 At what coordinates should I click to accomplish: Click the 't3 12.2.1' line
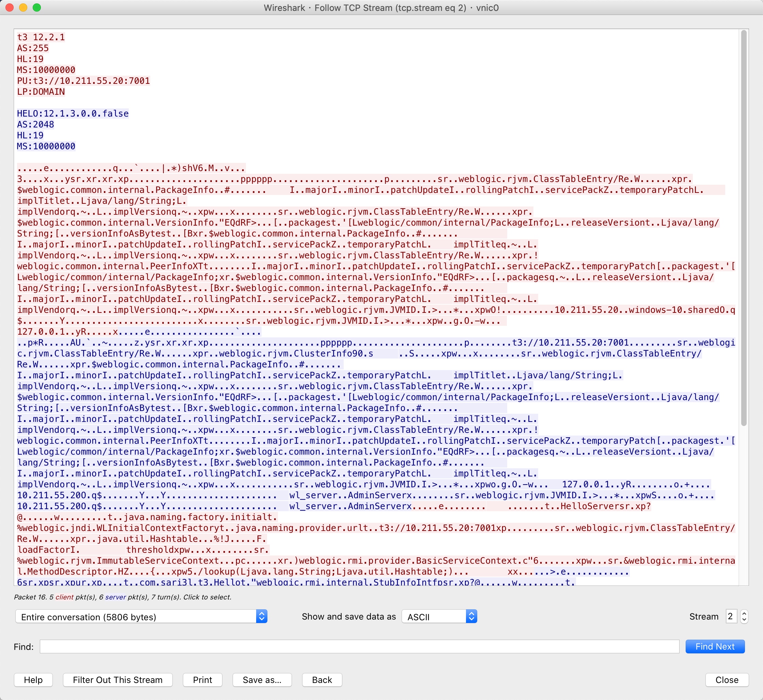click(41, 37)
